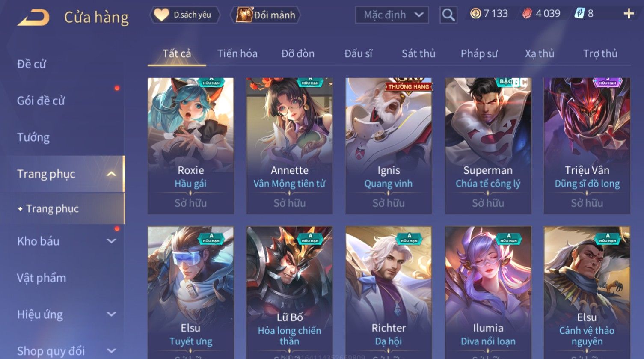Image resolution: width=644 pixels, height=359 pixels.
Task: Select the Pháp sư tab
Action: [479, 53]
